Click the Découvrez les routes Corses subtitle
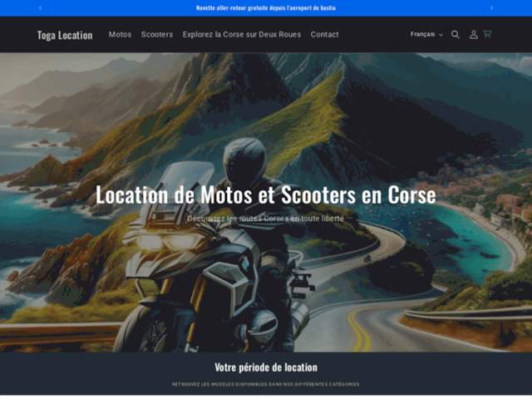 point(266,219)
